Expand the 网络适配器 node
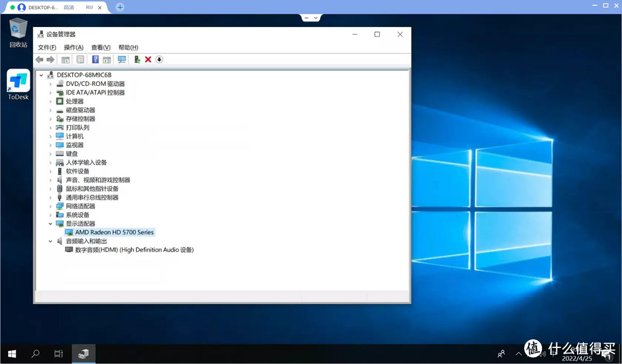Image resolution: width=622 pixels, height=364 pixels. [50, 206]
